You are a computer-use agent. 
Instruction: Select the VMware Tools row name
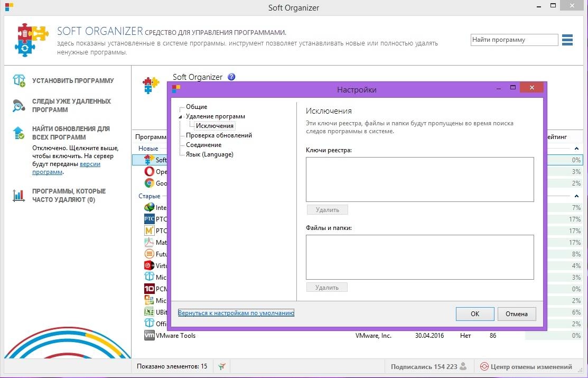click(175, 336)
